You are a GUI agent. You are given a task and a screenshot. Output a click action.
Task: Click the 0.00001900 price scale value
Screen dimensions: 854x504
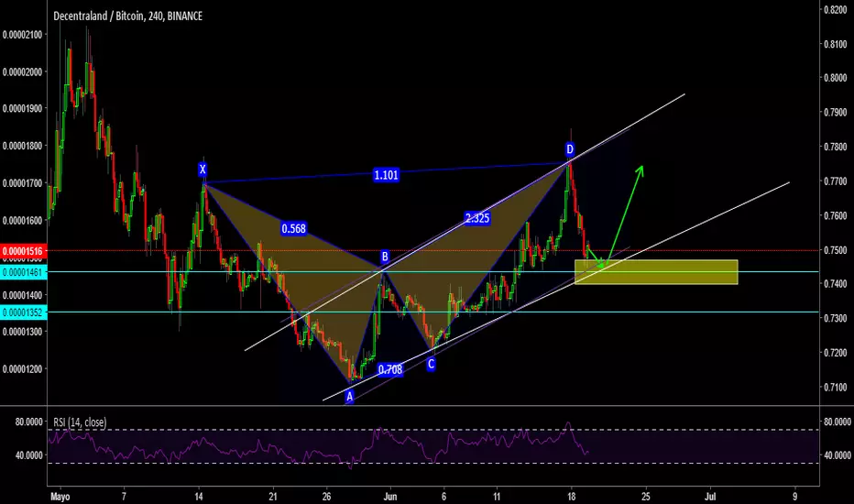point(22,108)
